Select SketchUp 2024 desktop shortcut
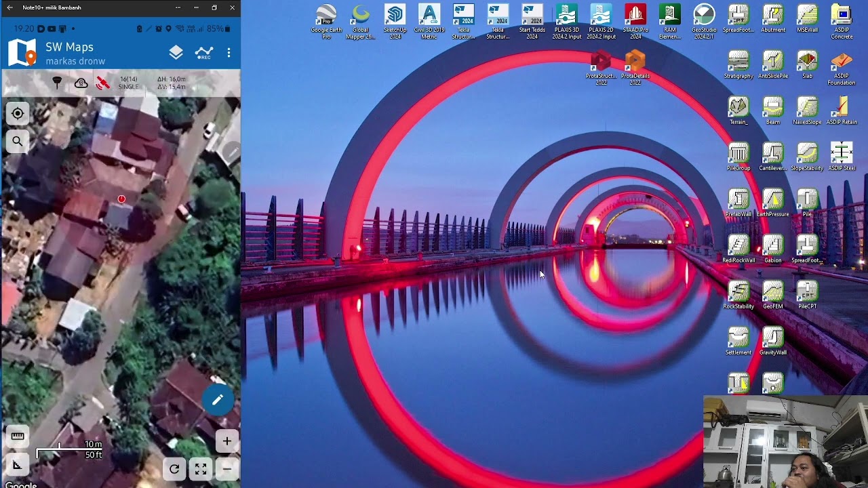 (395, 22)
